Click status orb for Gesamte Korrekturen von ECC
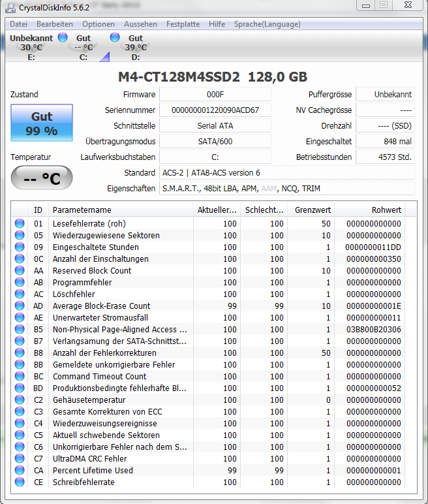The image size is (428, 504). [x=20, y=411]
